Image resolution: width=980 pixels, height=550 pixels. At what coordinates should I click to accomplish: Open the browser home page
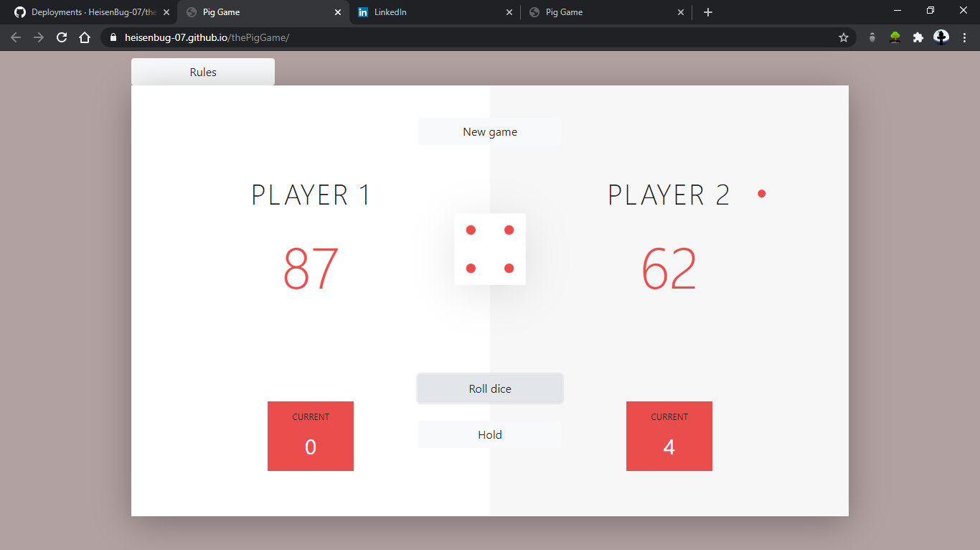click(x=85, y=37)
